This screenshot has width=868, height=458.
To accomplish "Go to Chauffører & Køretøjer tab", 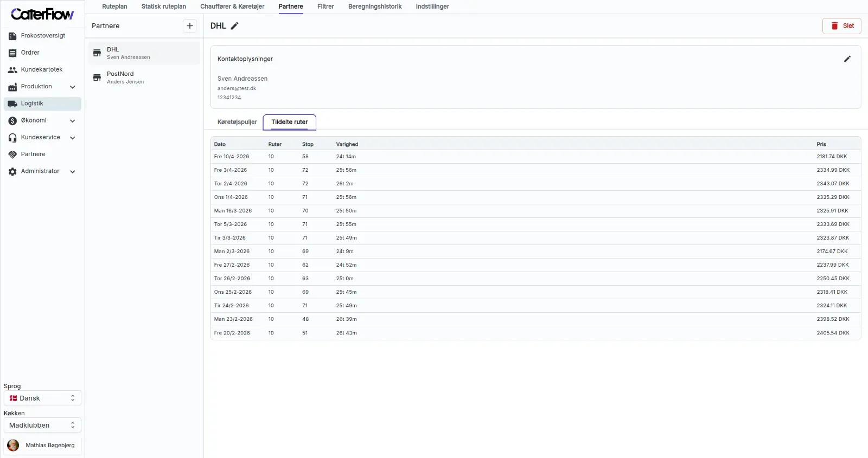I will [x=232, y=7].
